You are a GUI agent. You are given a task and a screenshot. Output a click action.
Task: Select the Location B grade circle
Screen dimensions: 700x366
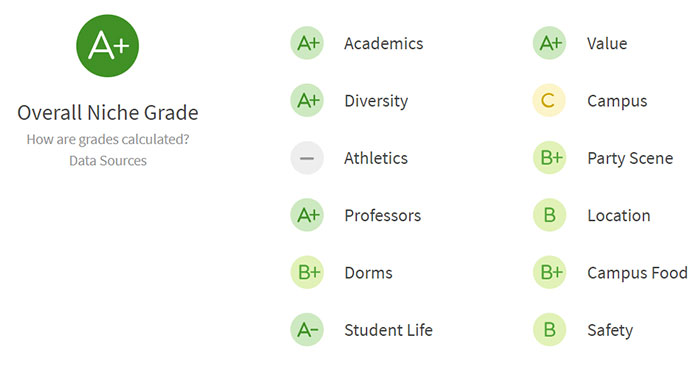pyautogui.click(x=550, y=215)
